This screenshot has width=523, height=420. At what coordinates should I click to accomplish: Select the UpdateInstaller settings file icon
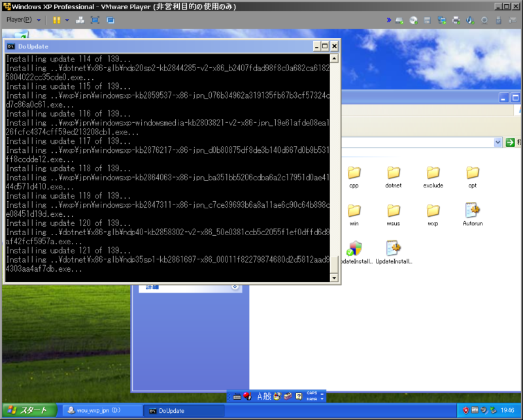point(394,253)
